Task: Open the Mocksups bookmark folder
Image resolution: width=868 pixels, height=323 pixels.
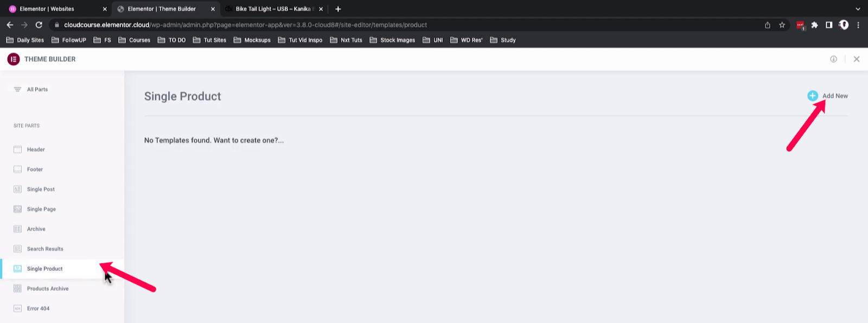Action: [252, 40]
